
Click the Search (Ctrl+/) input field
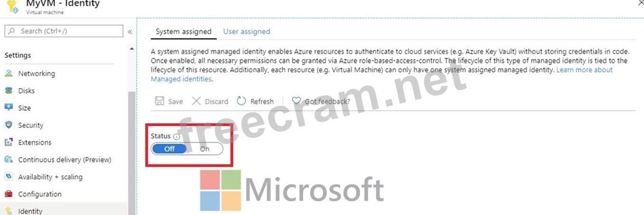[64, 31]
